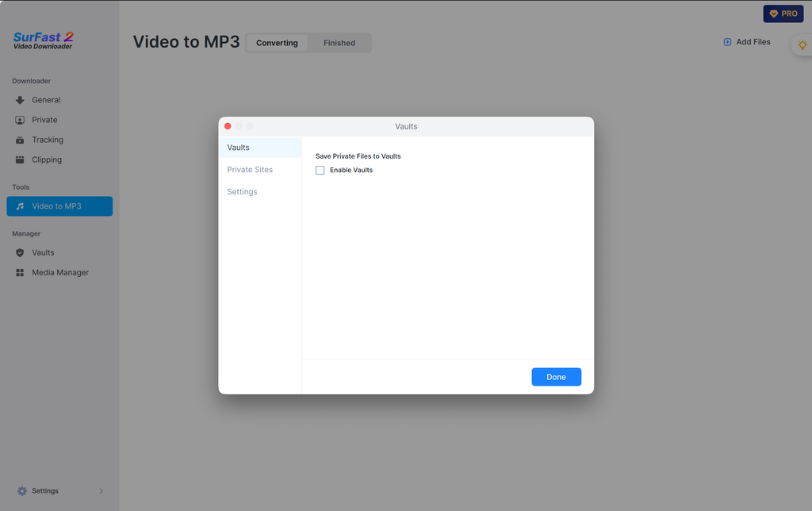This screenshot has width=812, height=511.
Task: Select Vaults tab in dialog sidebar
Action: point(260,148)
